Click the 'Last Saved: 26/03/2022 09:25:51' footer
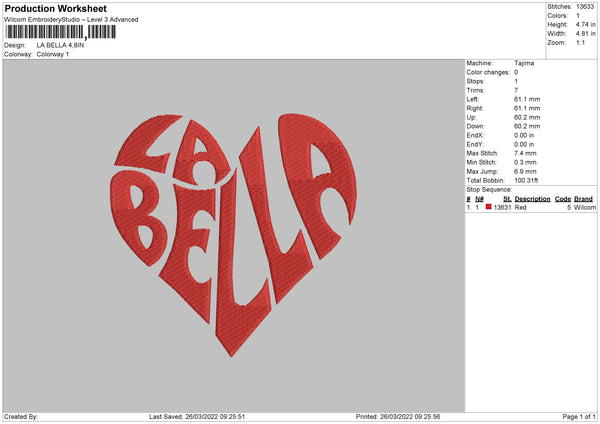 [x=197, y=417]
